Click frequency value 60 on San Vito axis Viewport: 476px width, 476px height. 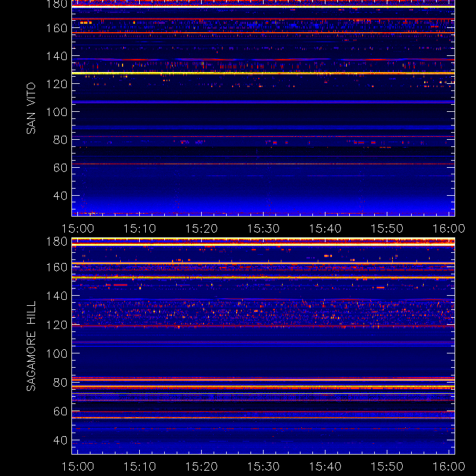tap(60, 168)
